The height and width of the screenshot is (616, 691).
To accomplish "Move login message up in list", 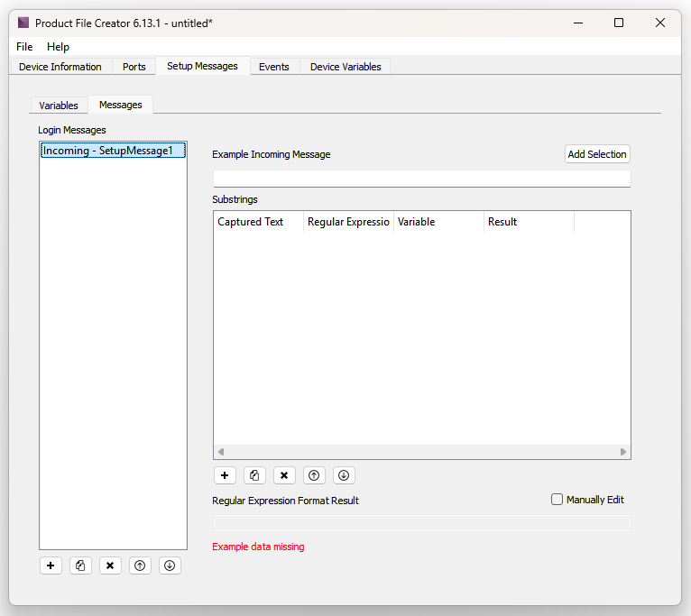I will 140,565.
